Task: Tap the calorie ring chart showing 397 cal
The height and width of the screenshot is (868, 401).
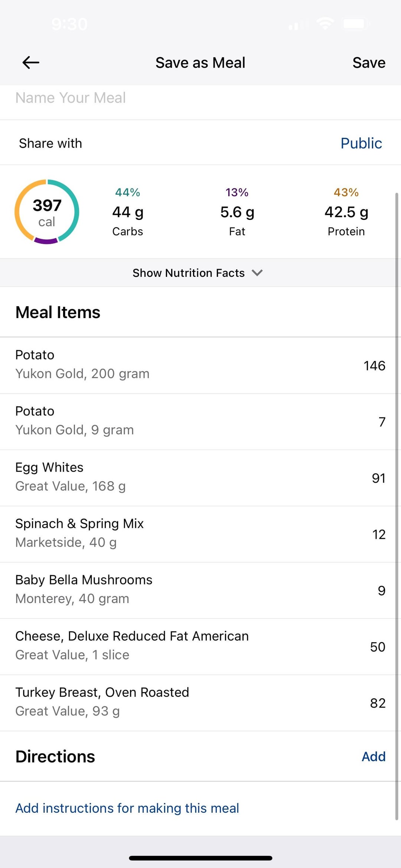Action: [47, 212]
